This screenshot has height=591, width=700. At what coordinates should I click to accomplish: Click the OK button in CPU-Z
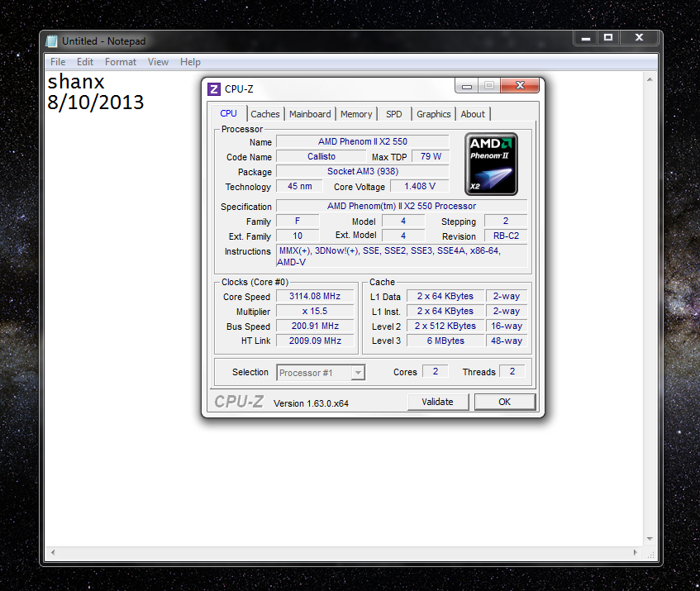click(x=504, y=402)
